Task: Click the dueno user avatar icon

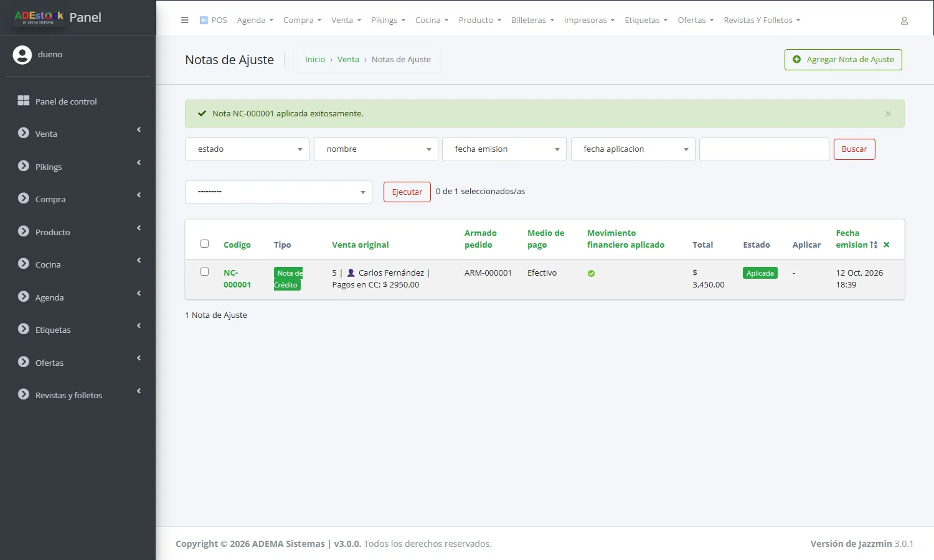Action: (x=22, y=55)
